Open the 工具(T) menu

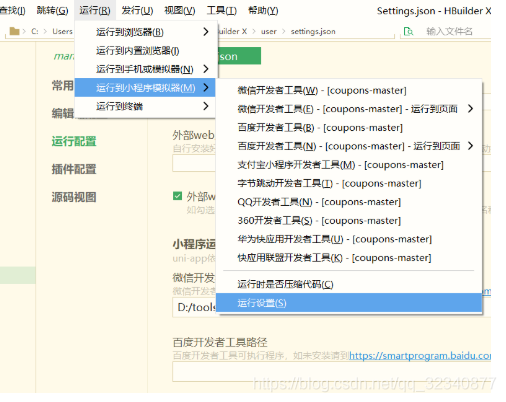point(222,11)
